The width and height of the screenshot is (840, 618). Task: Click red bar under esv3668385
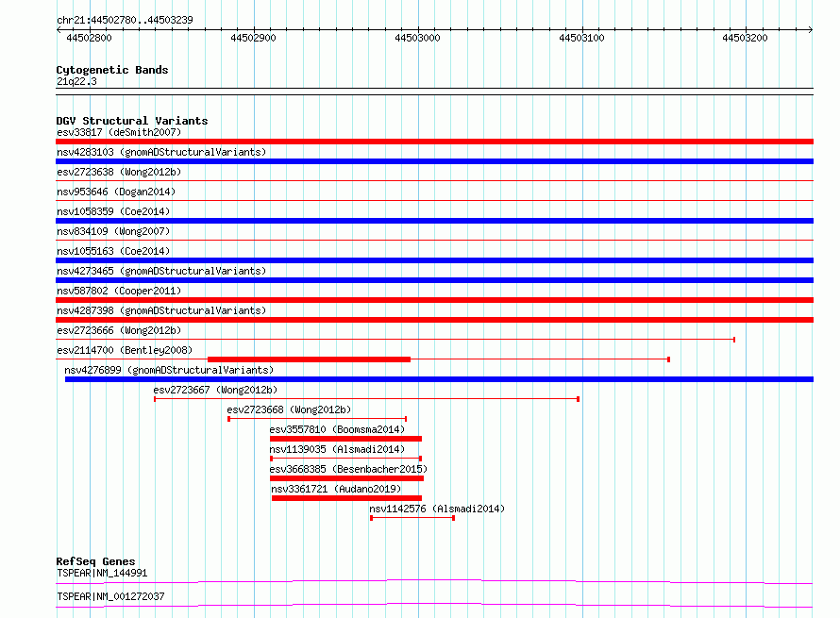coord(347,478)
